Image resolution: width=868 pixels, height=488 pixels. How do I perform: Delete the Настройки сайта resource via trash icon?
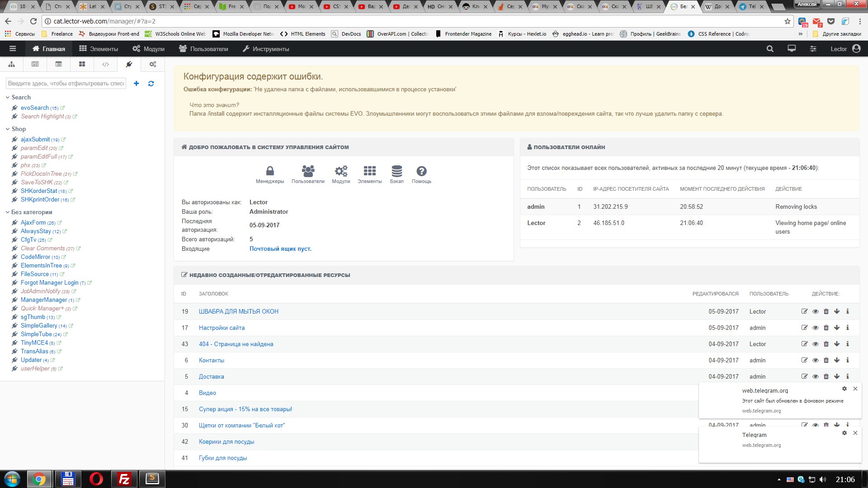click(x=826, y=328)
